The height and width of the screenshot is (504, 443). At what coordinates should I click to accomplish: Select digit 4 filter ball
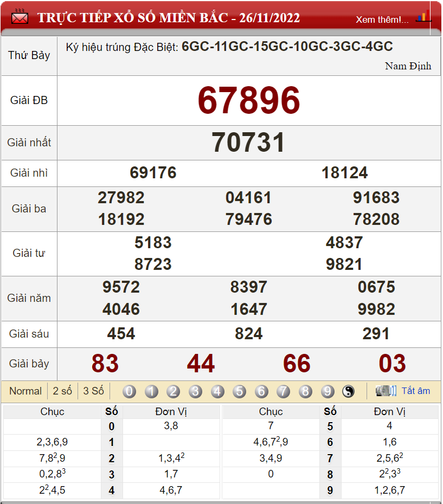pos(217,391)
